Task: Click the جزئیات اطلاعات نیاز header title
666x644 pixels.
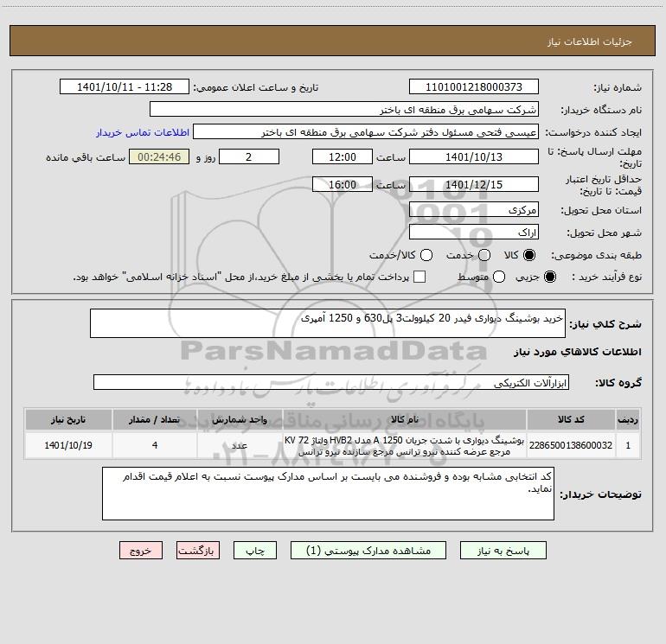Action: 590,41
